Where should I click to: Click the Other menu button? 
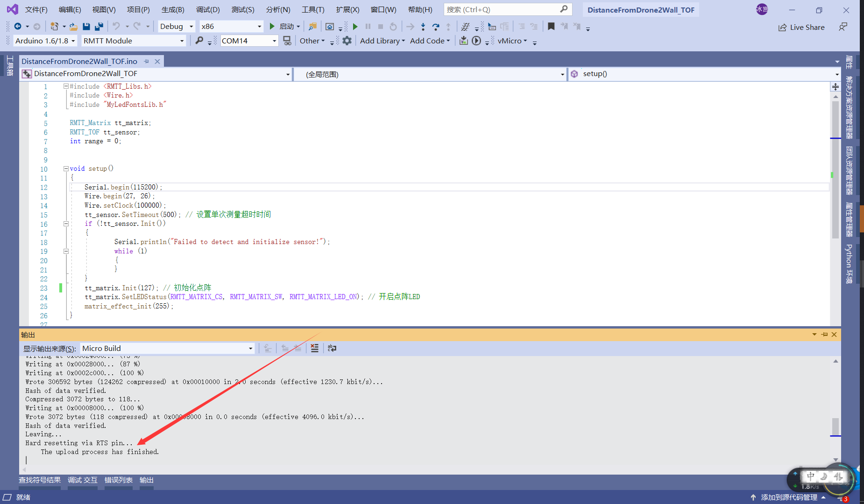312,41
